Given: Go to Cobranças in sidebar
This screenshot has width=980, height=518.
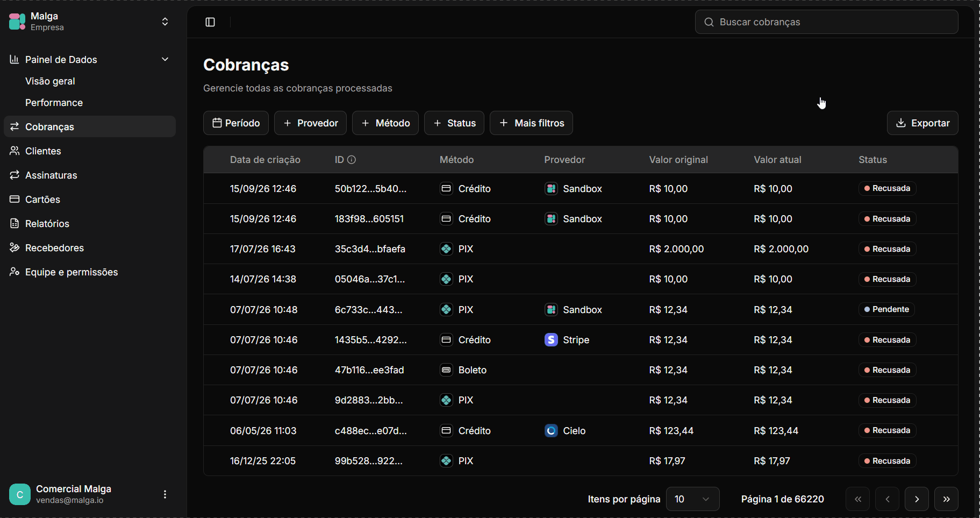Looking at the screenshot, I should click(x=90, y=126).
